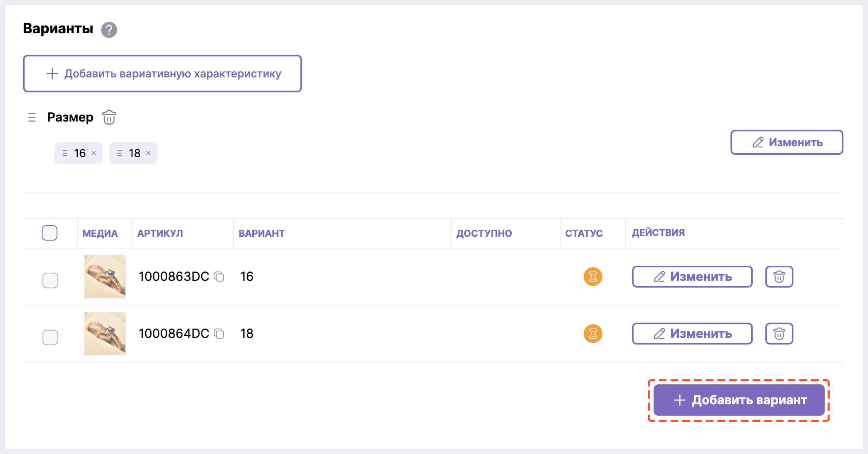Viewport: 868px width, 454px height.
Task: Check the box for variant 1000863DC
Action: tap(50, 280)
